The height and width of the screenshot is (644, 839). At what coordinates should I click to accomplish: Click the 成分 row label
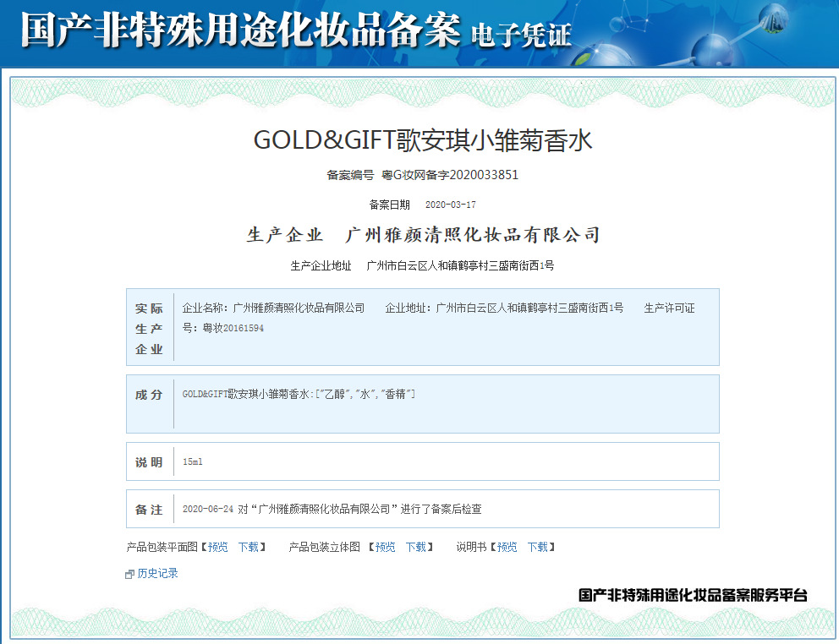[149, 395]
